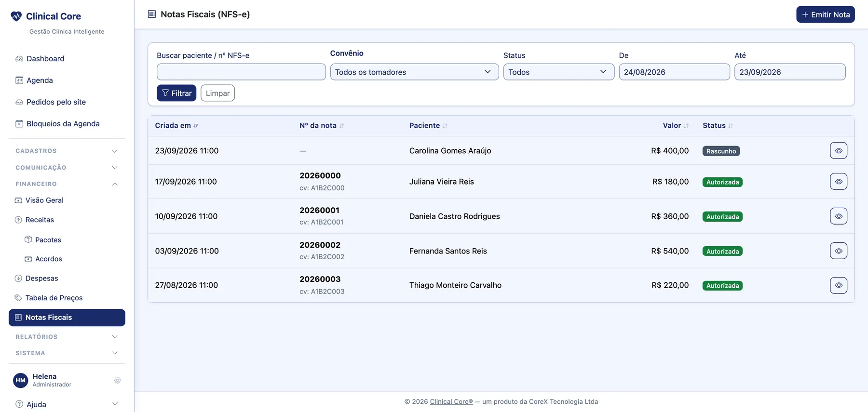Open settings gear next to Helena
Screen dimensions: 868x412
(117, 380)
